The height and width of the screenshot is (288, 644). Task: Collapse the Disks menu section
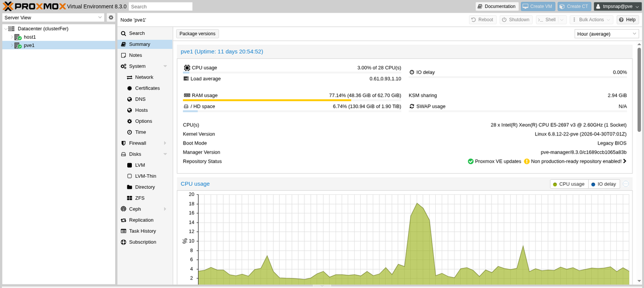tap(165, 154)
